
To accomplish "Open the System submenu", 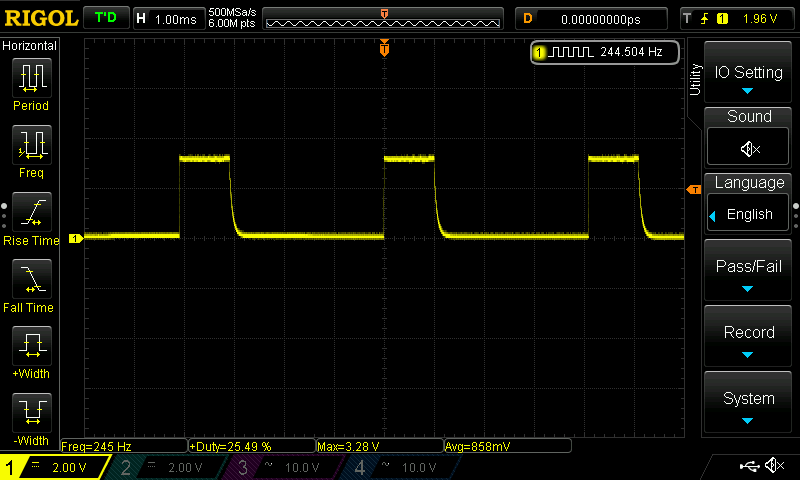I will (x=748, y=403).
